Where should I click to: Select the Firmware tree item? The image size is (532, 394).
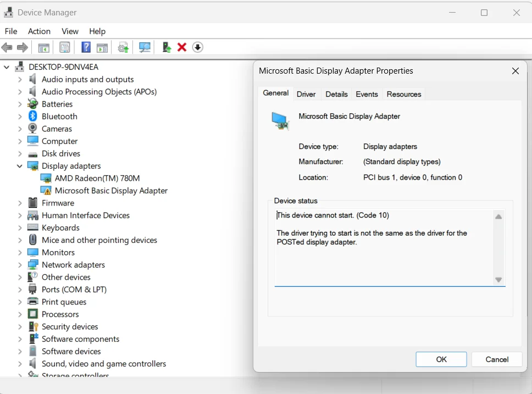tap(58, 203)
